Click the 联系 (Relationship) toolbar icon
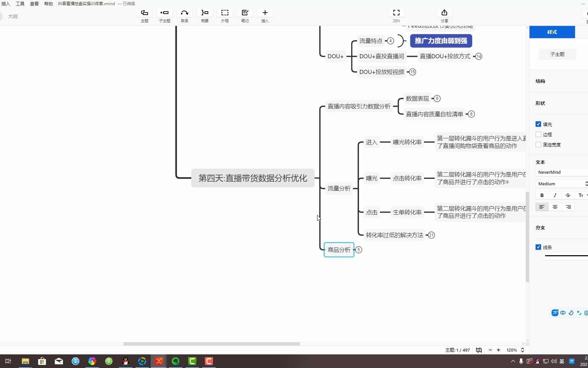Viewport: 588px width, 368px height. [184, 13]
